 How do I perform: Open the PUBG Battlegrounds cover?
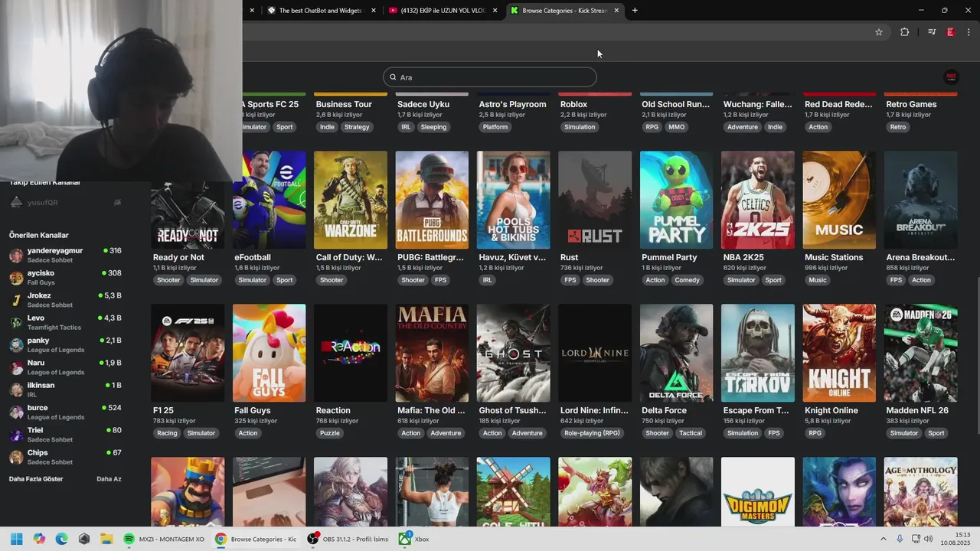432,200
